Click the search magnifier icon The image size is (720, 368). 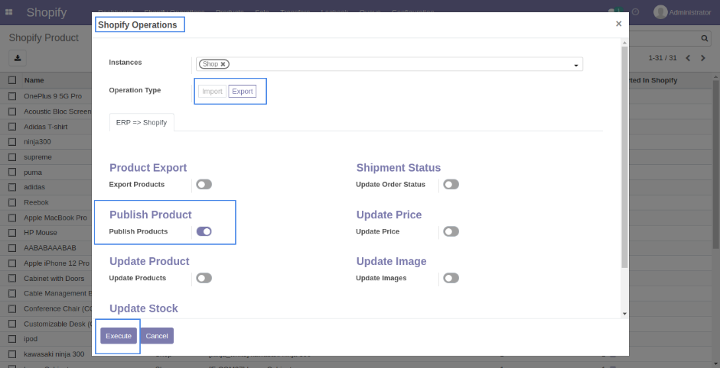(704, 39)
